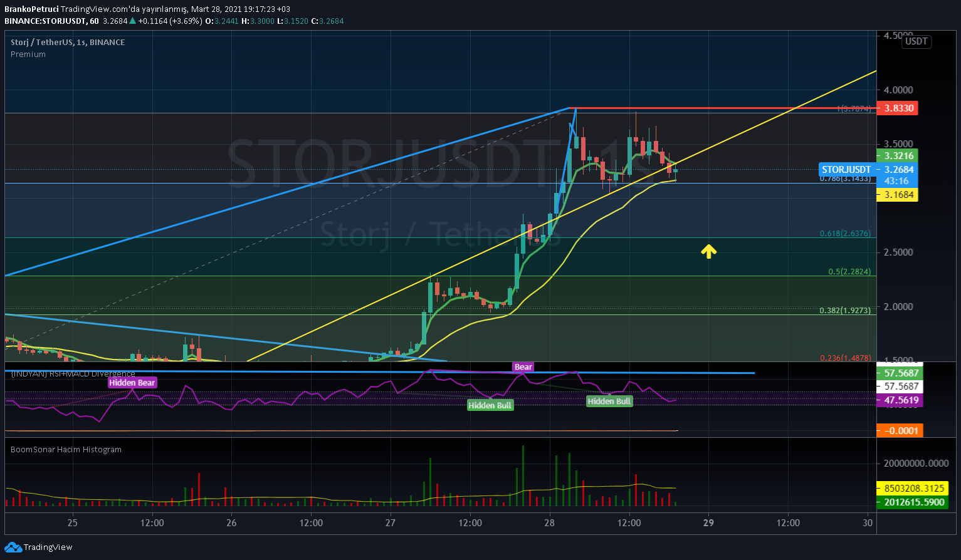Click the 25 date label on time axis
Screen dimensions: 961x560
click(x=72, y=523)
